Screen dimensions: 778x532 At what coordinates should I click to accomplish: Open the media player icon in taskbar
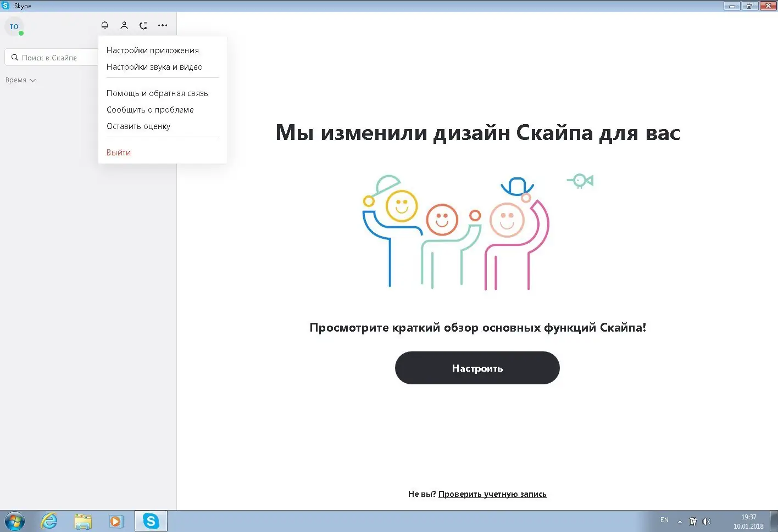click(116, 520)
